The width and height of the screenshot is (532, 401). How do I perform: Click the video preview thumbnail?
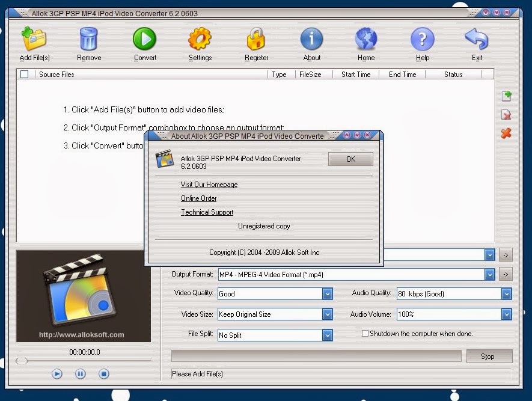point(84,296)
